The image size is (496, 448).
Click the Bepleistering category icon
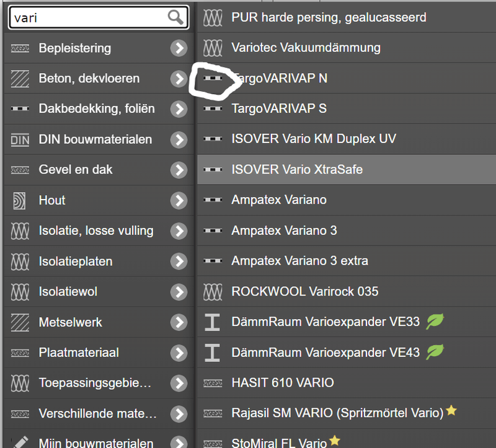pos(20,48)
